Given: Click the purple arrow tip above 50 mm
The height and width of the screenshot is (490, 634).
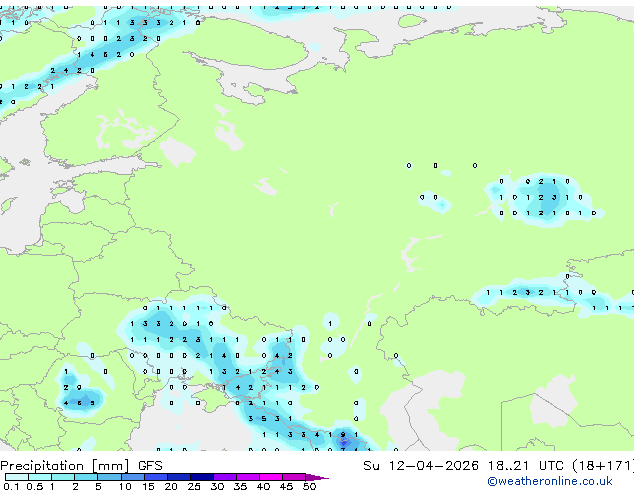Looking at the screenshot, I should tap(317, 477).
